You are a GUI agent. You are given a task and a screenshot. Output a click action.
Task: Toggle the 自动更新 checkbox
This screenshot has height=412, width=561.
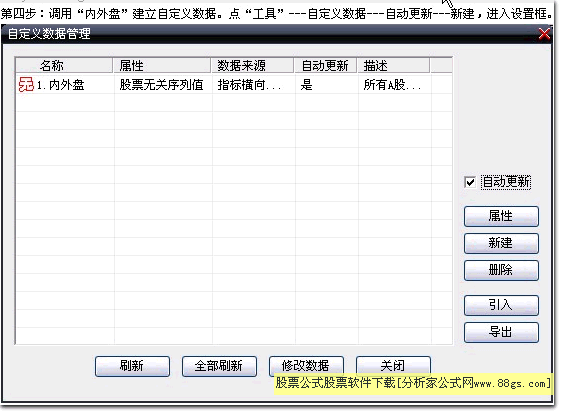pos(470,182)
